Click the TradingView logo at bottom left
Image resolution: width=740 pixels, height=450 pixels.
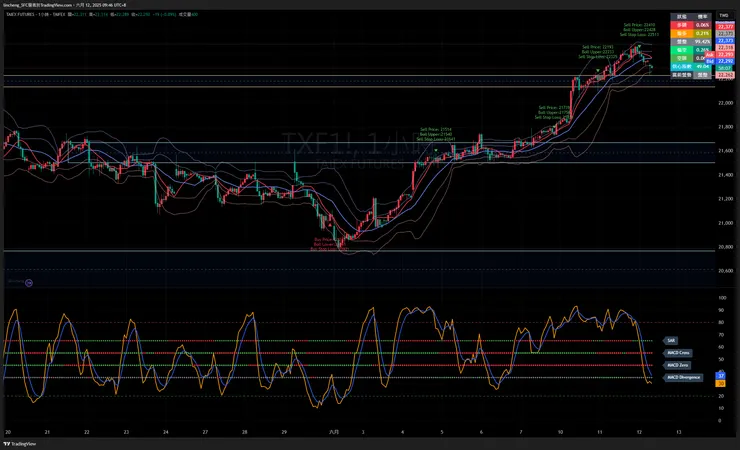[20, 444]
